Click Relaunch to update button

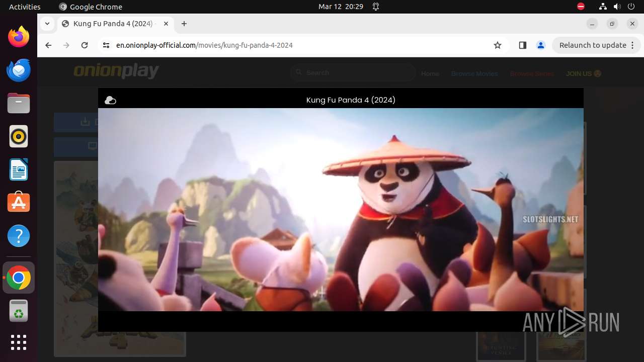click(x=596, y=45)
